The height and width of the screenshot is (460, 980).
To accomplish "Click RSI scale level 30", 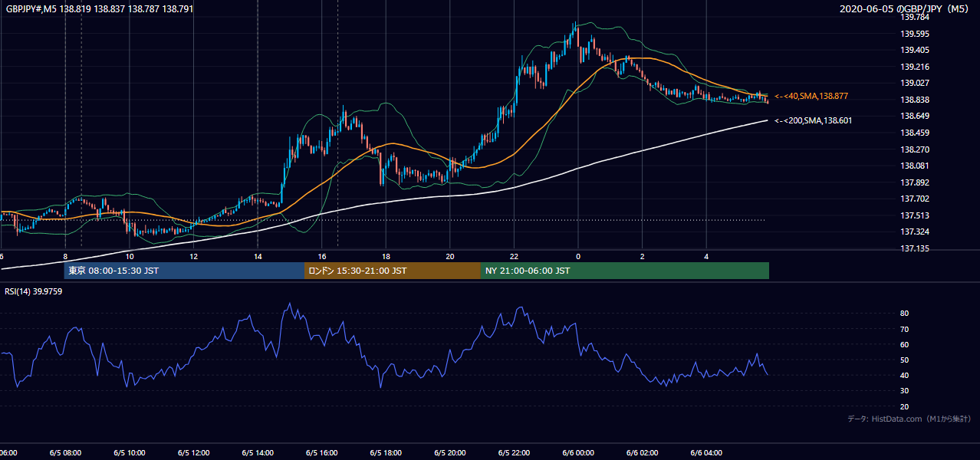I will click(x=904, y=391).
